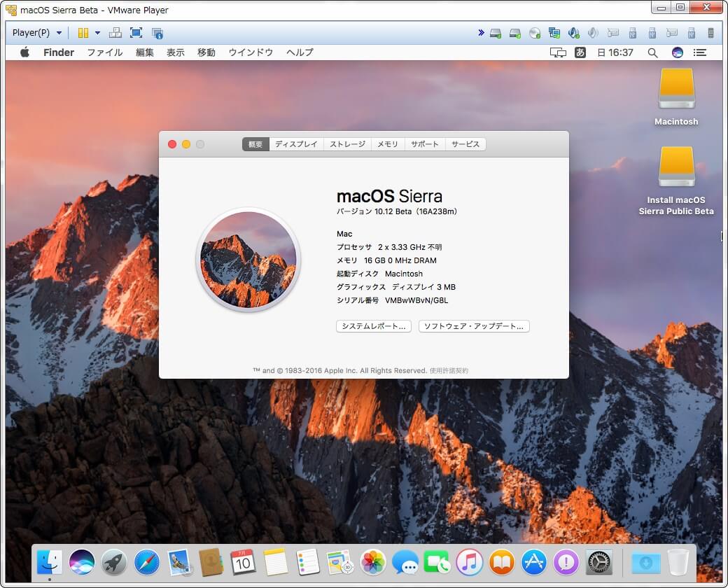Open Spotlight search in the menu bar

(652, 52)
